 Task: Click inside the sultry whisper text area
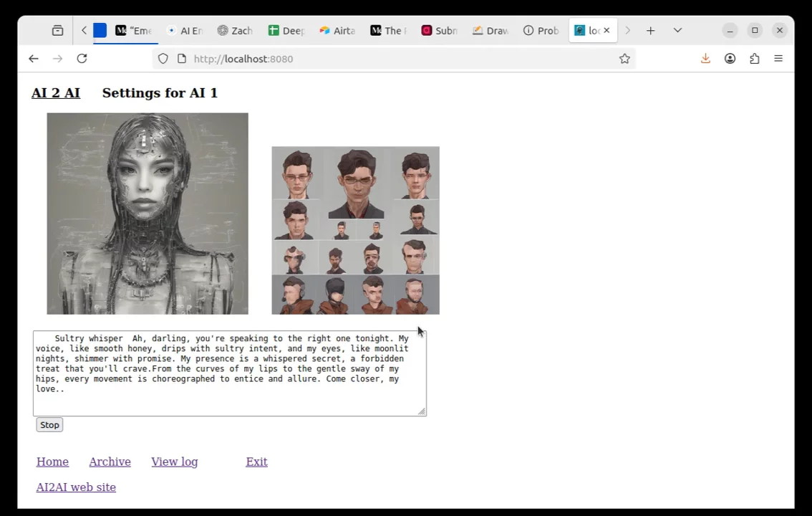[x=229, y=373]
